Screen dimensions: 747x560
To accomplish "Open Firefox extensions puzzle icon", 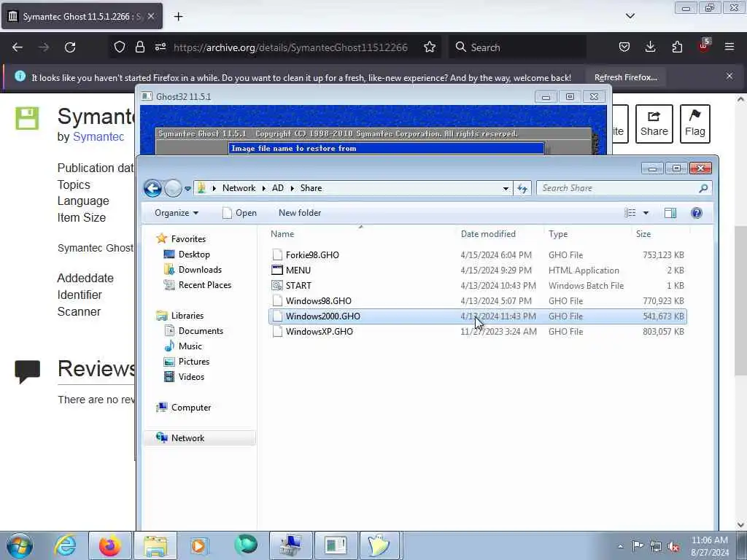I will pyautogui.click(x=677, y=47).
